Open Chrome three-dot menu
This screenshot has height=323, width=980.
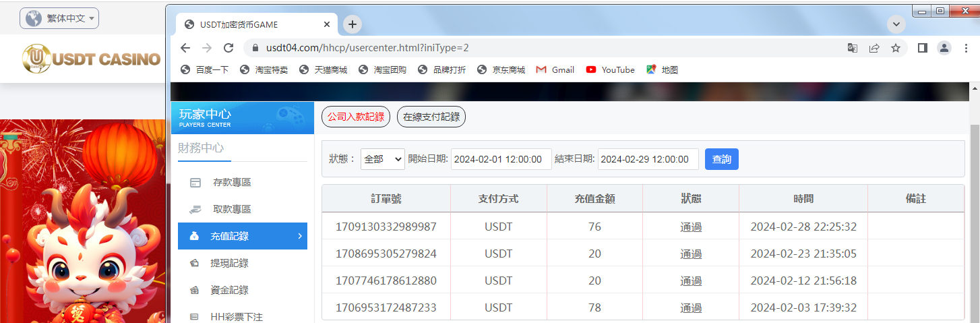click(x=966, y=48)
